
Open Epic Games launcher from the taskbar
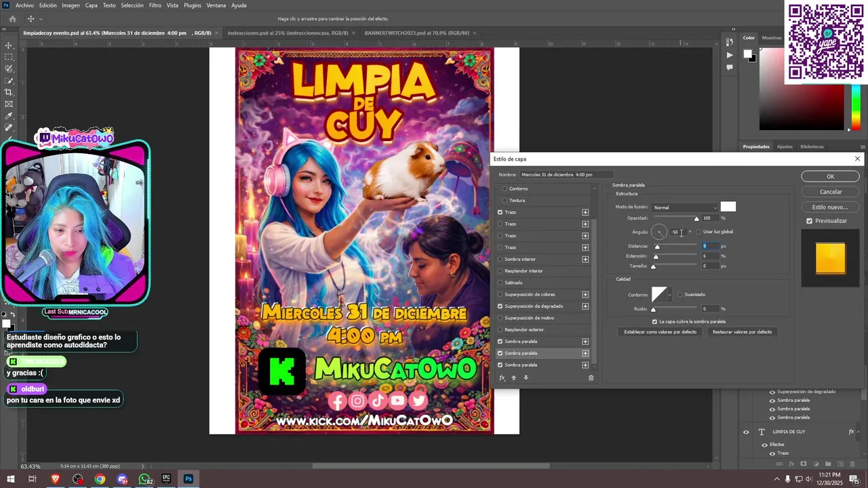[x=166, y=479]
